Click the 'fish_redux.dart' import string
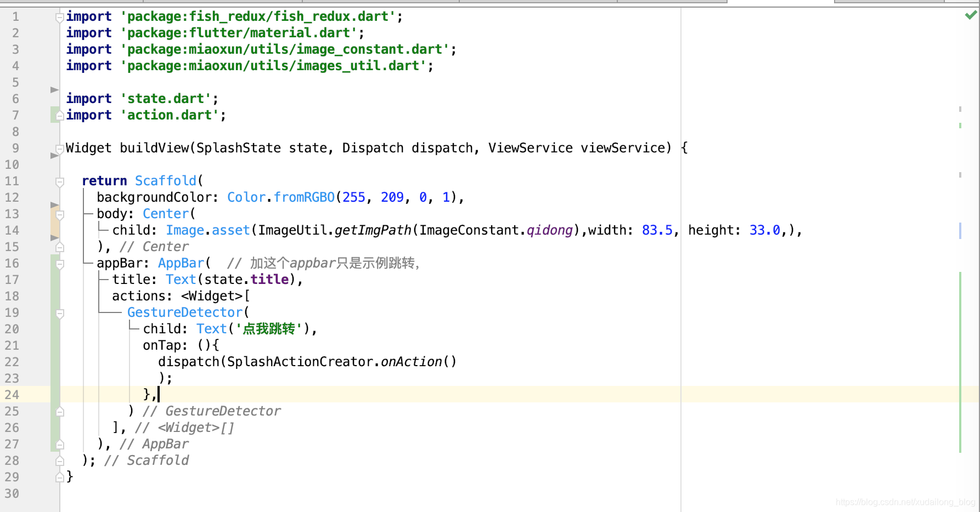 click(x=258, y=16)
